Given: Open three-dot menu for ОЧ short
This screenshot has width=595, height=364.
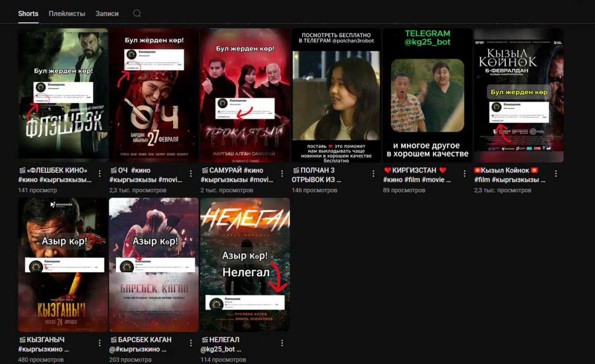Looking at the screenshot, I should 191,174.
